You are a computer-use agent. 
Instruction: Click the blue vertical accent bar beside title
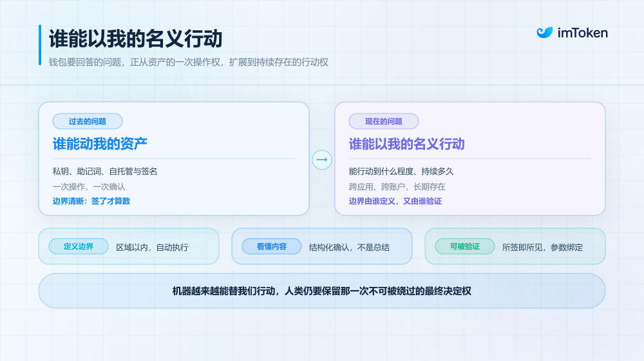(x=40, y=45)
